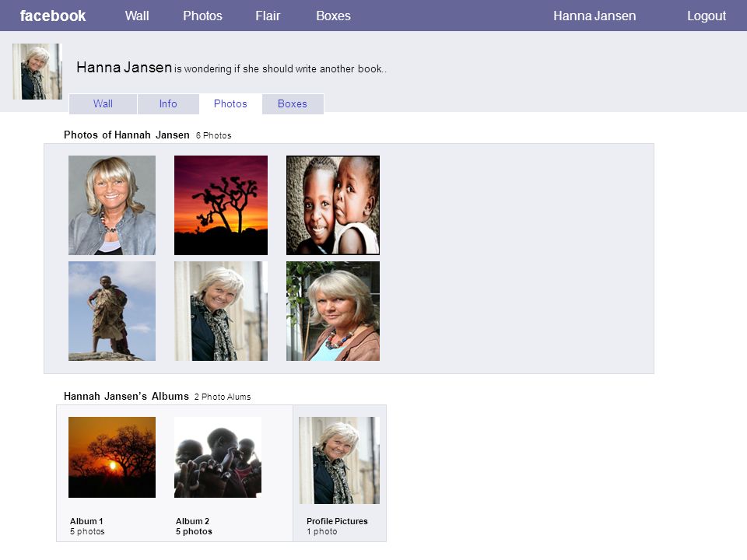The image size is (747, 560).
Task: Switch to the Boxes profile tab
Action: coord(293,103)
